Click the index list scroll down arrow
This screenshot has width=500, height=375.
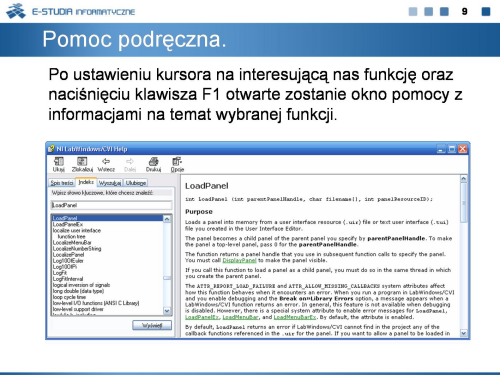(167, 311)
